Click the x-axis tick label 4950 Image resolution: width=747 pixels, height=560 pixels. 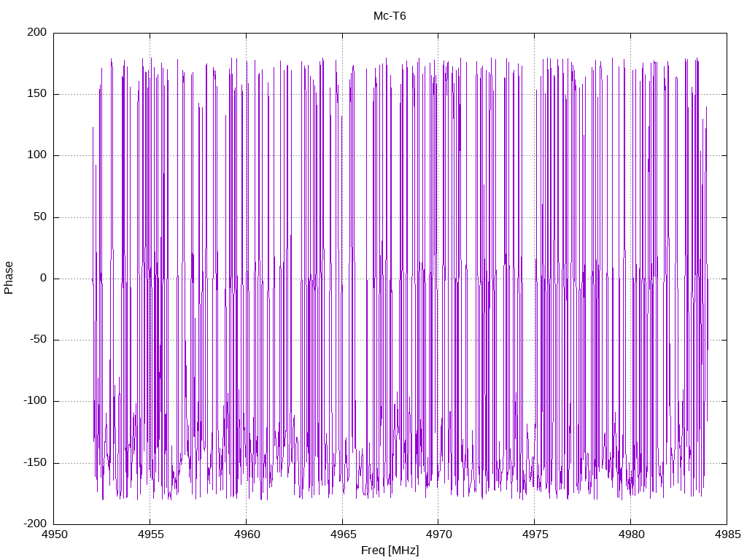coord(54,534)
